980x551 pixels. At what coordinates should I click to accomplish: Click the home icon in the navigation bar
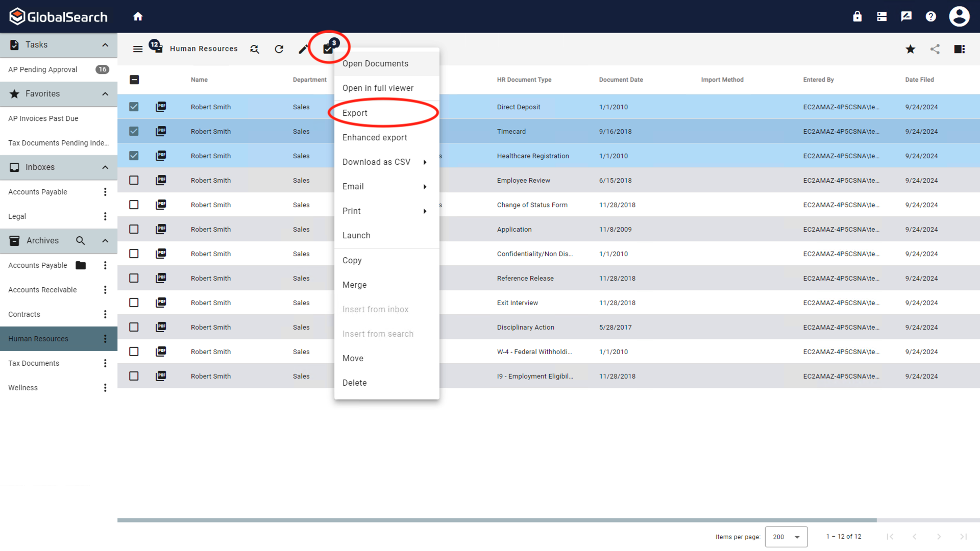point(138,16)
